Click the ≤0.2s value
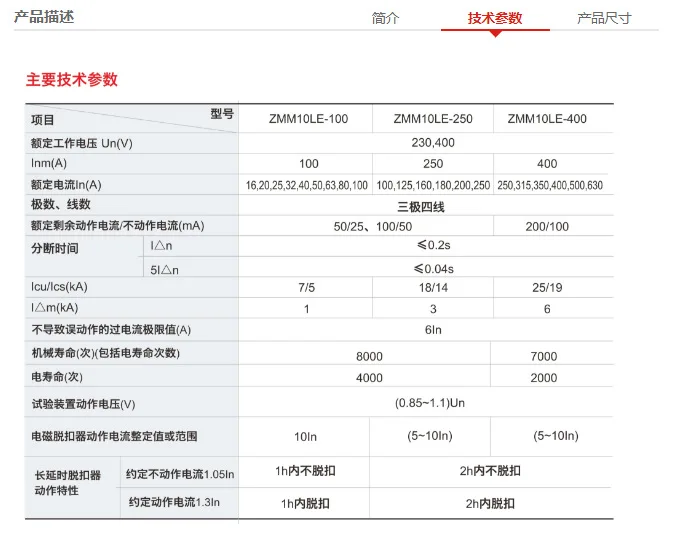 click(x=434, y=245)
